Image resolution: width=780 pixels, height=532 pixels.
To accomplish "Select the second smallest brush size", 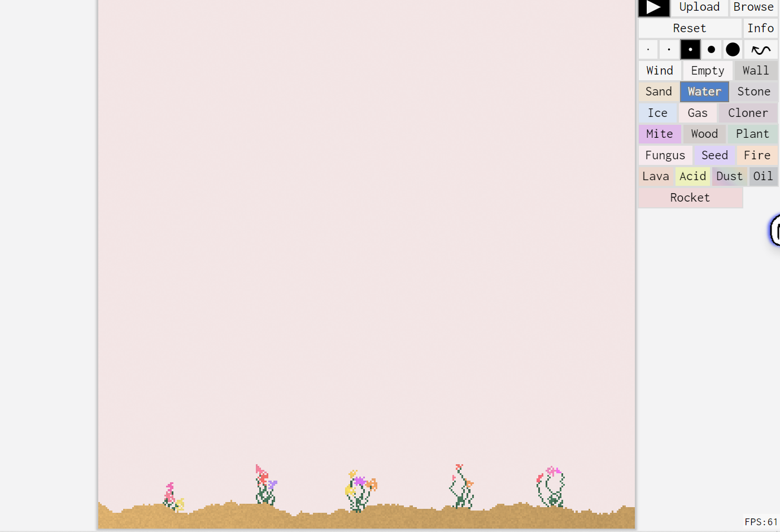I will tap(669, 50).
